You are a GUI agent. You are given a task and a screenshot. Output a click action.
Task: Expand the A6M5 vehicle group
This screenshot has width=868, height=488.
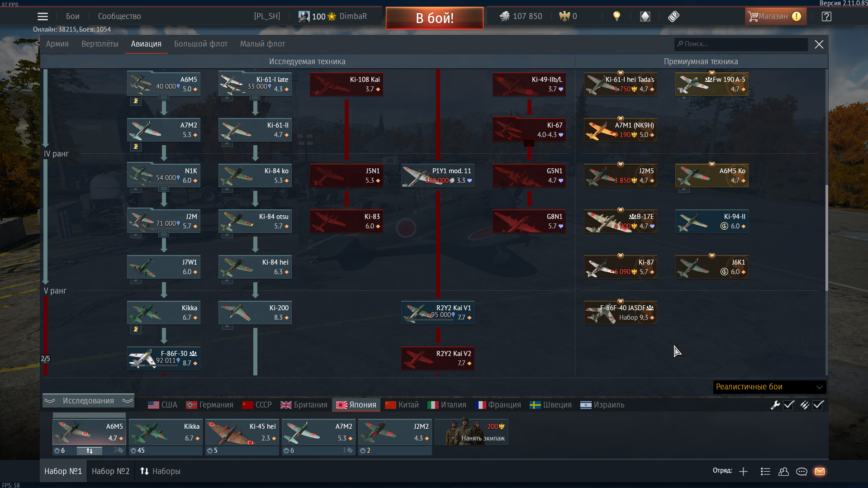click(x=164, y=98)
